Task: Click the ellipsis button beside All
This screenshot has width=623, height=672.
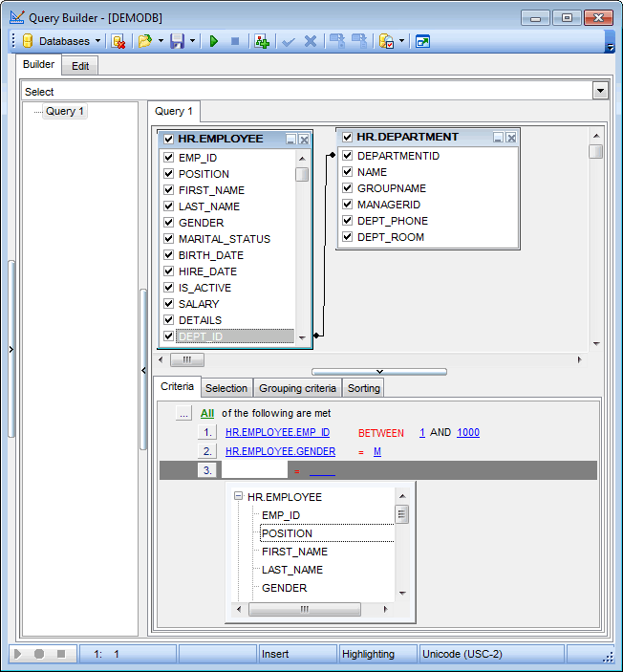Action: point(183,414)
